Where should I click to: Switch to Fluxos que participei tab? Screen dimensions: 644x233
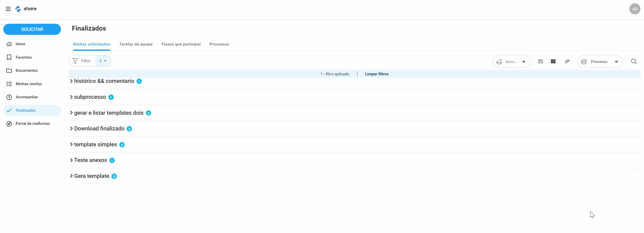pyautogui.click(x=181, y=44)
